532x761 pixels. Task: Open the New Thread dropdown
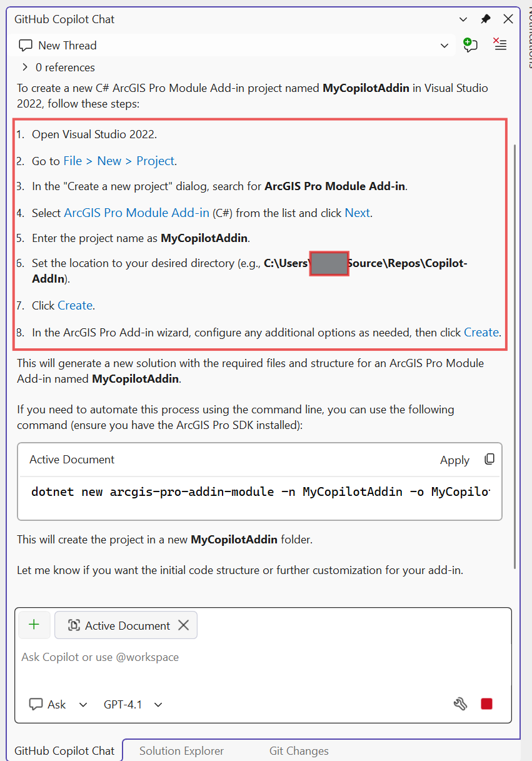pyautogui.click(x=444, y=45)
